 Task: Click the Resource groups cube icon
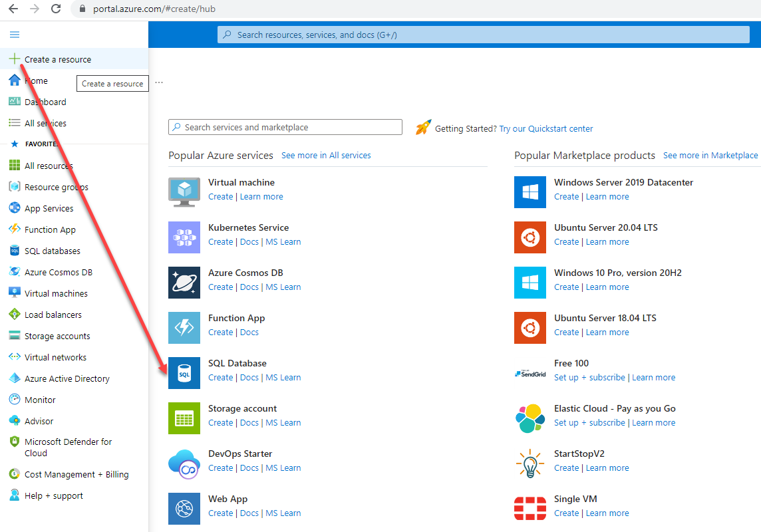(x=15, y=187)
